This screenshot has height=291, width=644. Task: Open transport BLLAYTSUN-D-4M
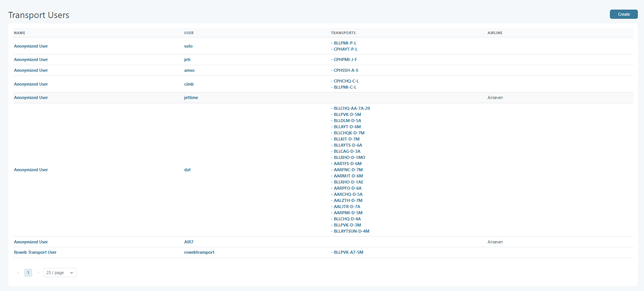351,231
